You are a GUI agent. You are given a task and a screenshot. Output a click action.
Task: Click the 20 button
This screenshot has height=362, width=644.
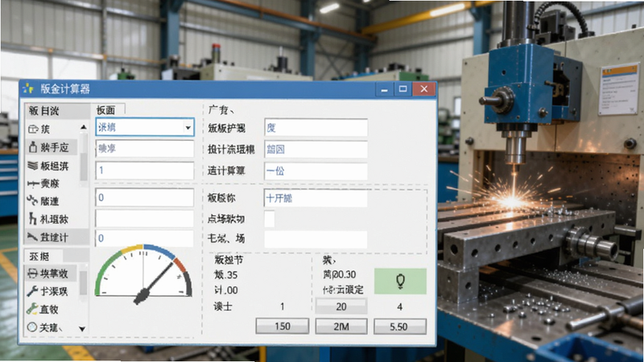pyautogui.click(x=341, y=306)
